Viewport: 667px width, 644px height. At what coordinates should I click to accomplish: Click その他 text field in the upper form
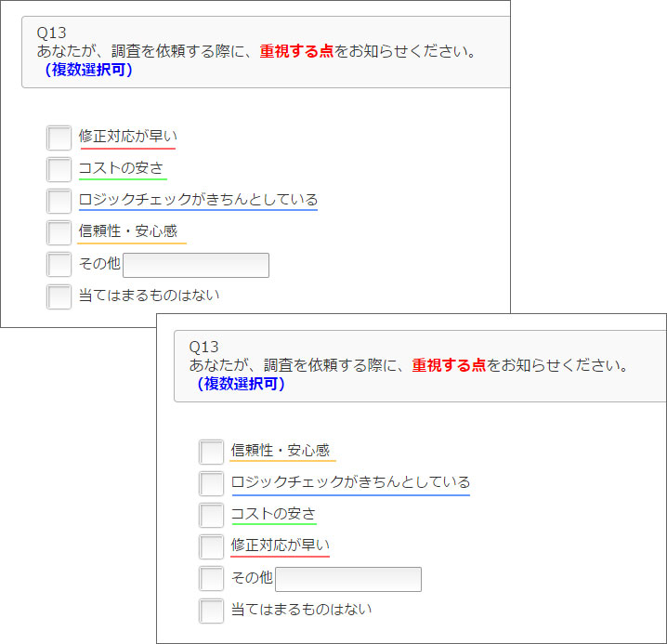pyautogui.click(x=196, y=265)
